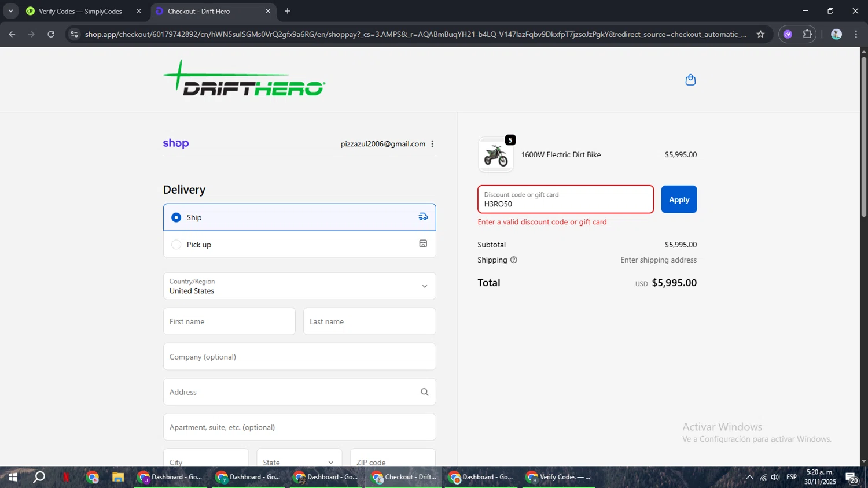Reload the checkout page

51,34
